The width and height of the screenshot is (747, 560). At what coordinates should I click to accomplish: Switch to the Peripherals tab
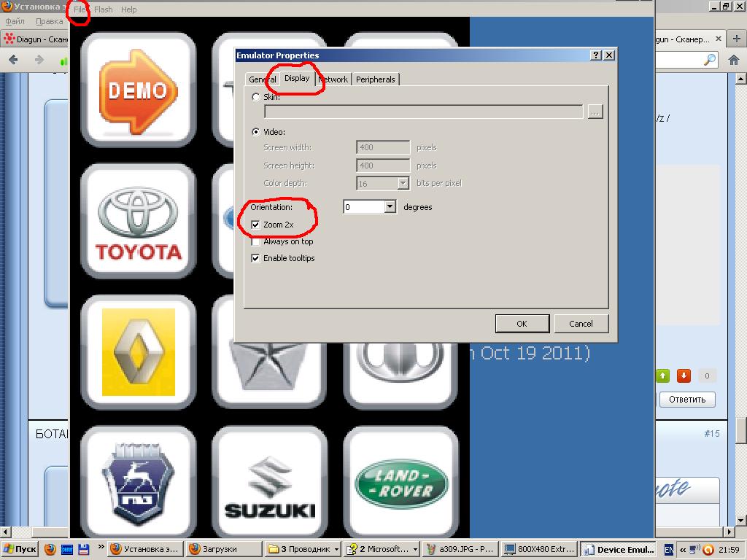point(376,79)
